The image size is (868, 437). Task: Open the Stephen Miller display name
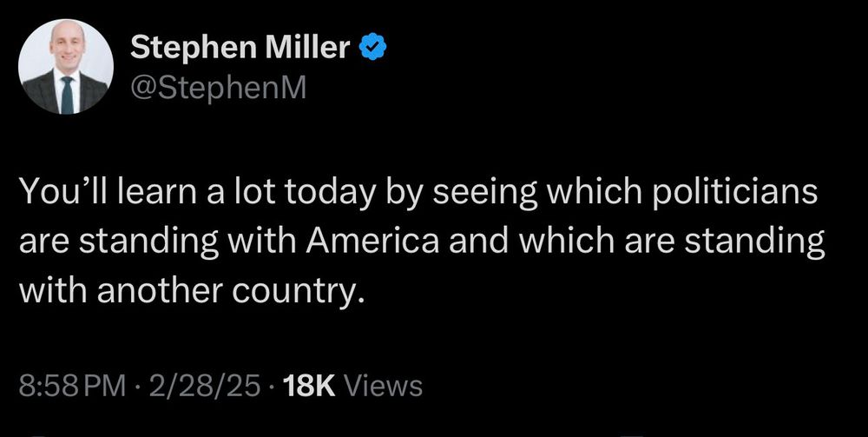point(240,48)
